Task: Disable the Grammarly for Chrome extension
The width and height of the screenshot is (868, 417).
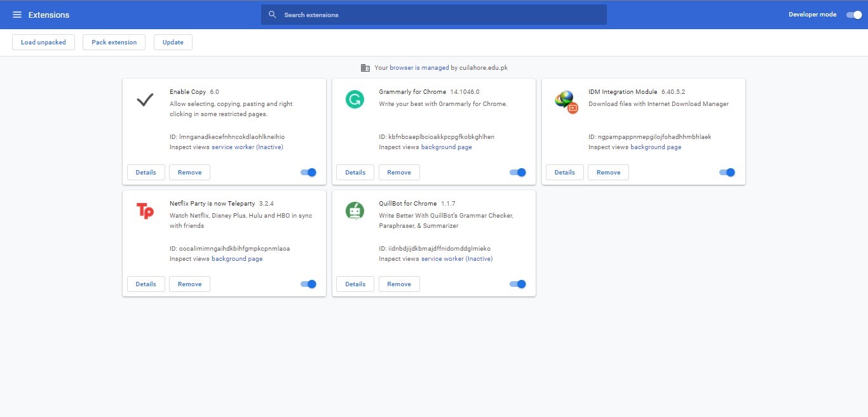Action: [518, 172]
